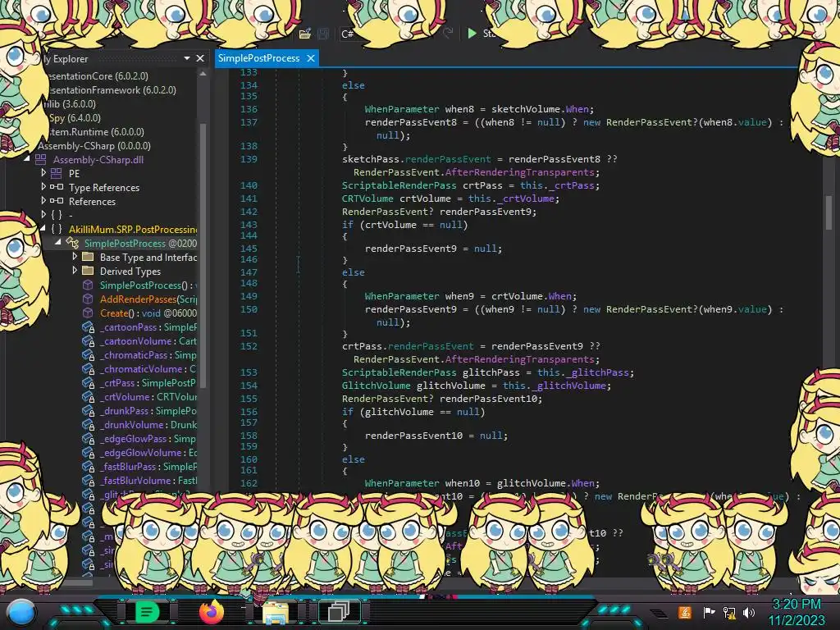Click the WhenParameter type on line 149
This screenshot has width=840, height=630.
pyautogui.click(x=402, y=295)
